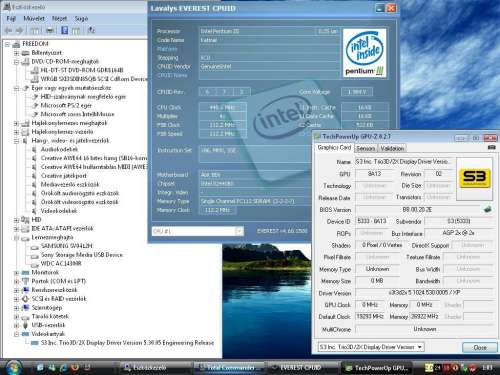Open the Művelet menu
Screen dimensions: 500x375
[x=34, y=19]
